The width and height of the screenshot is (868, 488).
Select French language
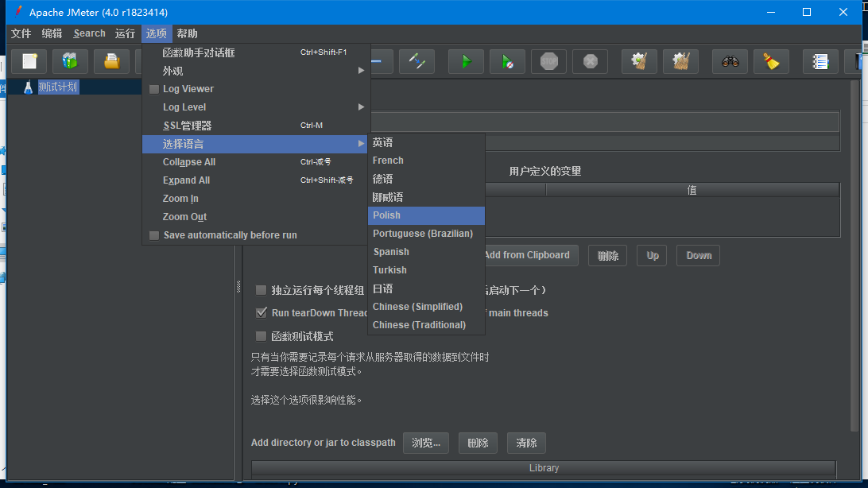coord(426,161)
